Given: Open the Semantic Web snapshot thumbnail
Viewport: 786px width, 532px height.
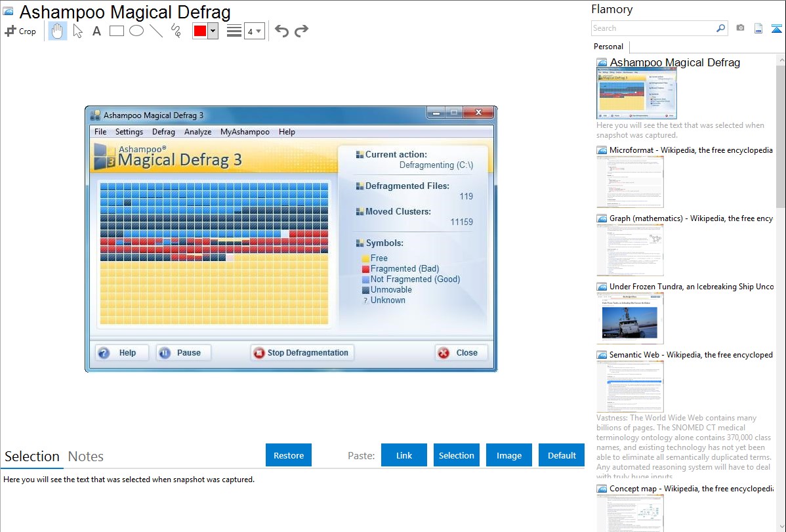Looking at the screenshot, I should [x=630, y=386].
